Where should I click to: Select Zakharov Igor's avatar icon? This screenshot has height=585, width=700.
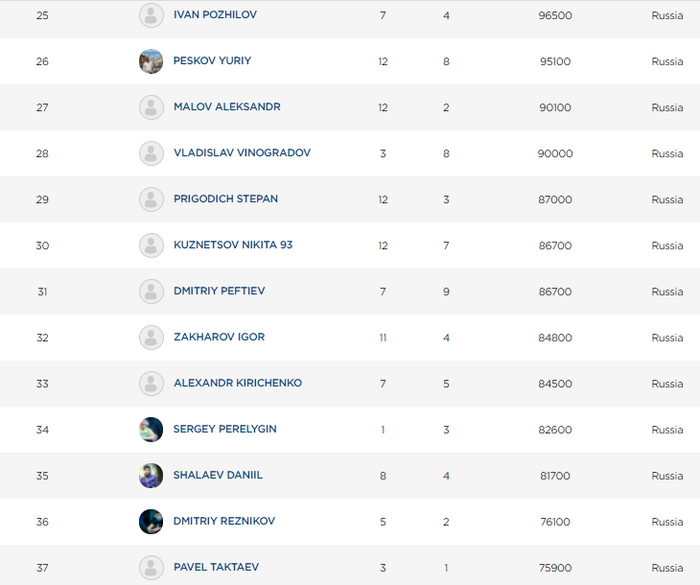click(x=151, y=337)
